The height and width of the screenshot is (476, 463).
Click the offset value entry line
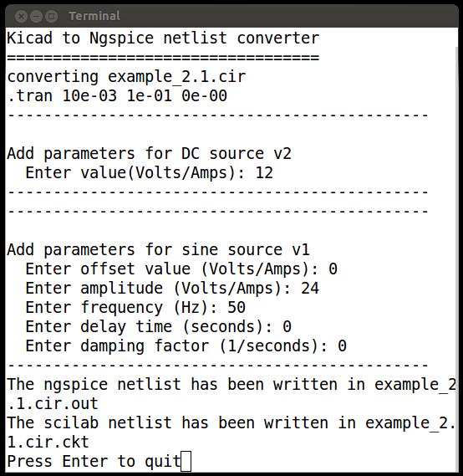point(181,269)
